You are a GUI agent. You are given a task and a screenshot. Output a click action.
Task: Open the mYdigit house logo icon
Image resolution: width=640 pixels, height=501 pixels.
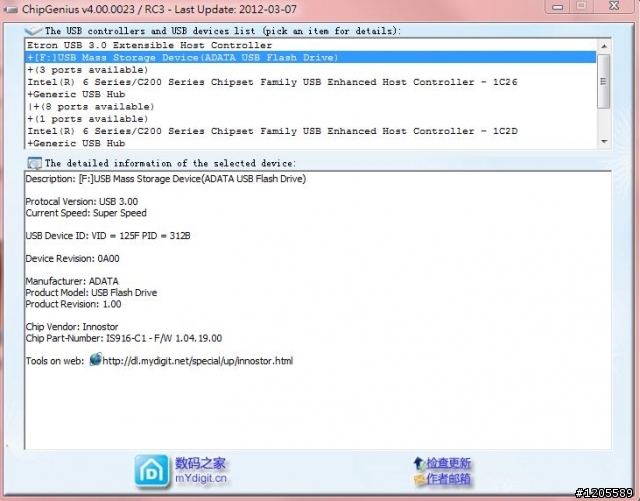151,471
